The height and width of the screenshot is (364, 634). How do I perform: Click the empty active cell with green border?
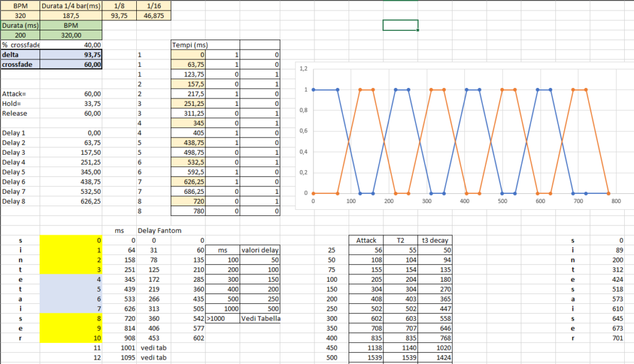401,25
